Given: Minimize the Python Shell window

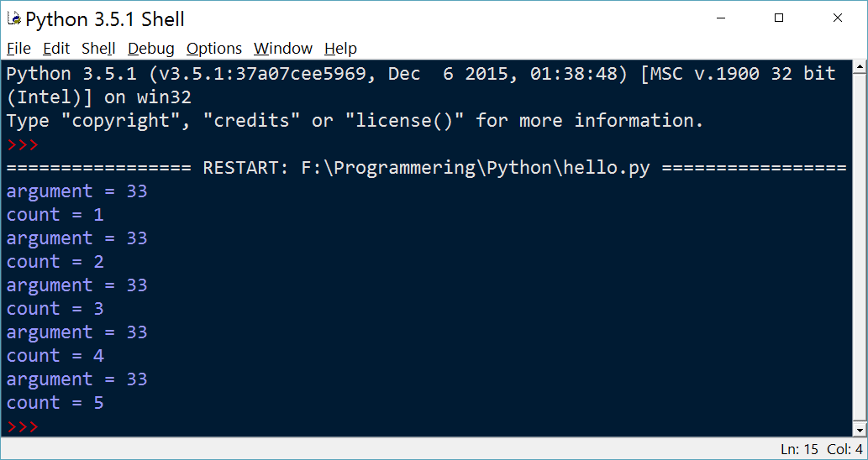Looking at the screenshot, I should pos(720,18).
